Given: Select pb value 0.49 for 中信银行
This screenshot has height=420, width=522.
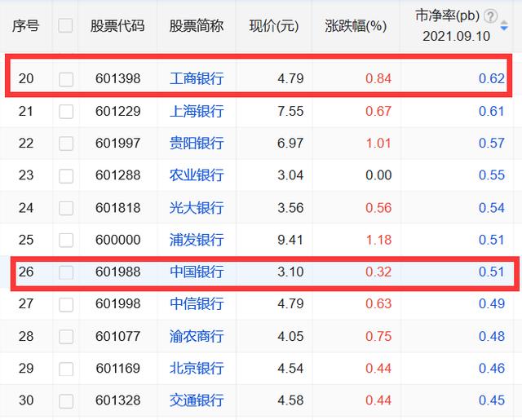Looking at the screenshot, I should 492,303.
